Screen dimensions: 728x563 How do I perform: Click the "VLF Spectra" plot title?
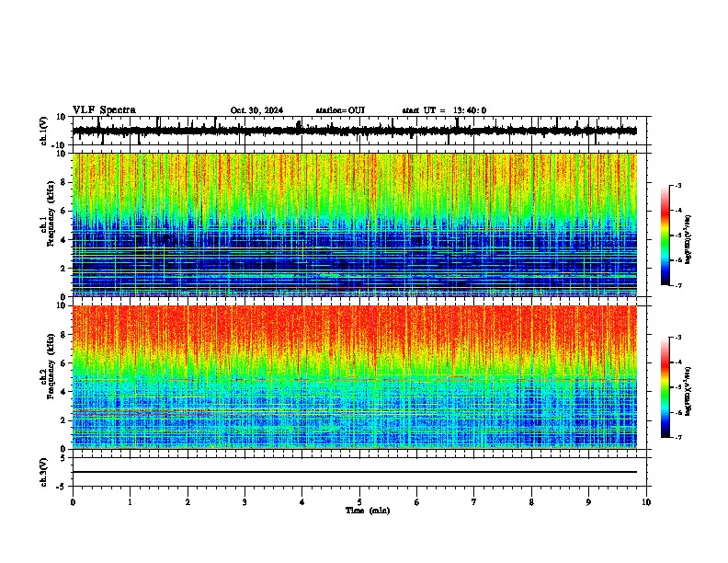(x=104, y=109)
